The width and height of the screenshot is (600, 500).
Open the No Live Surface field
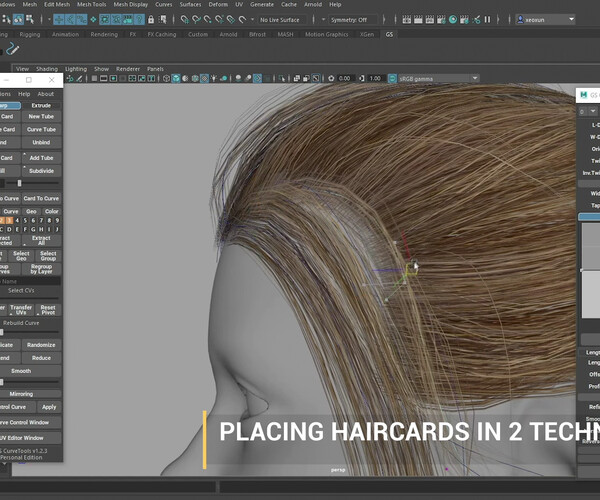coord(282,20)
